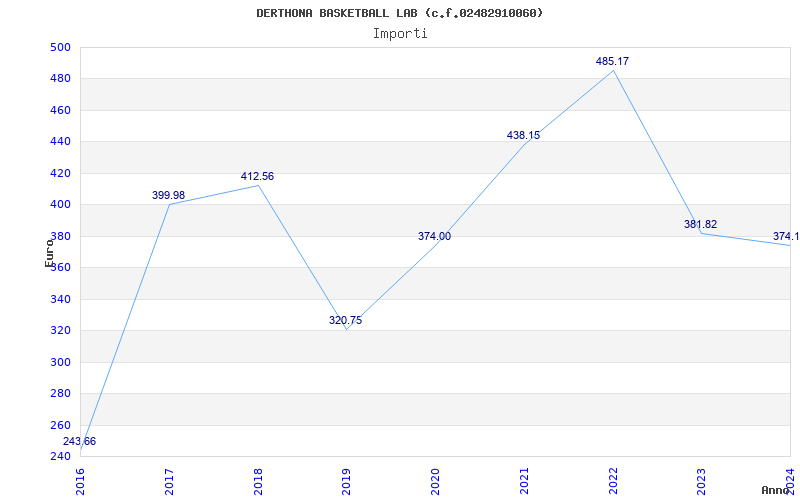Click the 2018 x-axis year label
The image size is (800, 500).
[258, 482]
